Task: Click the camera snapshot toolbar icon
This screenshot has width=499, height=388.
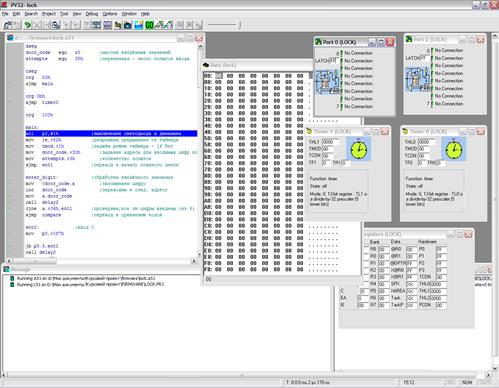Action: (x=128, y=25)
